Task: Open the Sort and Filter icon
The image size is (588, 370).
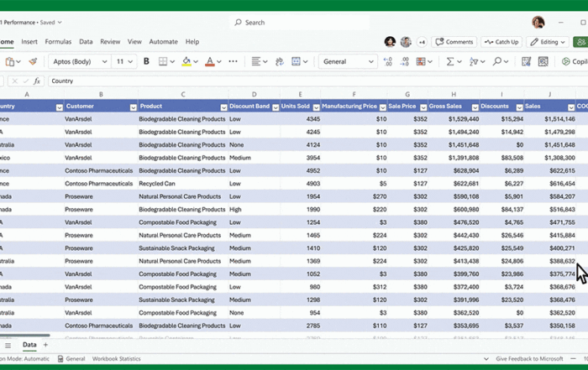Action: 474,61
